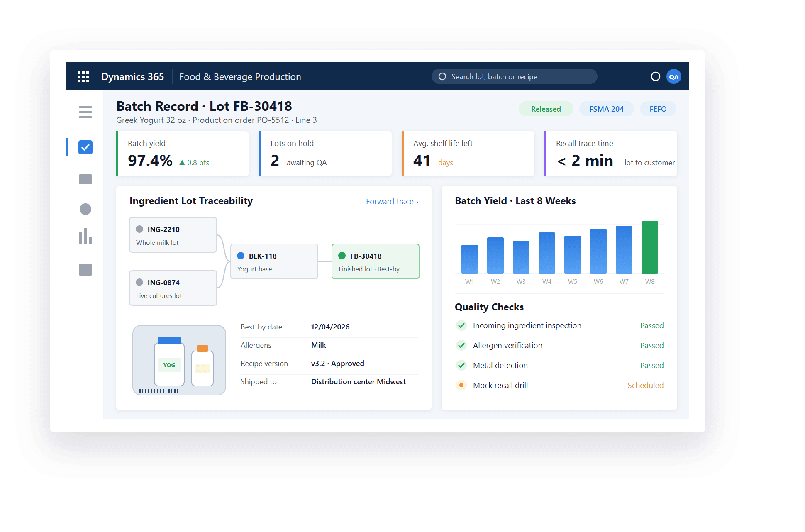Image resolution: width=805 pixels, height=532 pixels.
Task: Click the Milk allergen value
Action: pyautogui.click(x=319, y=345)
